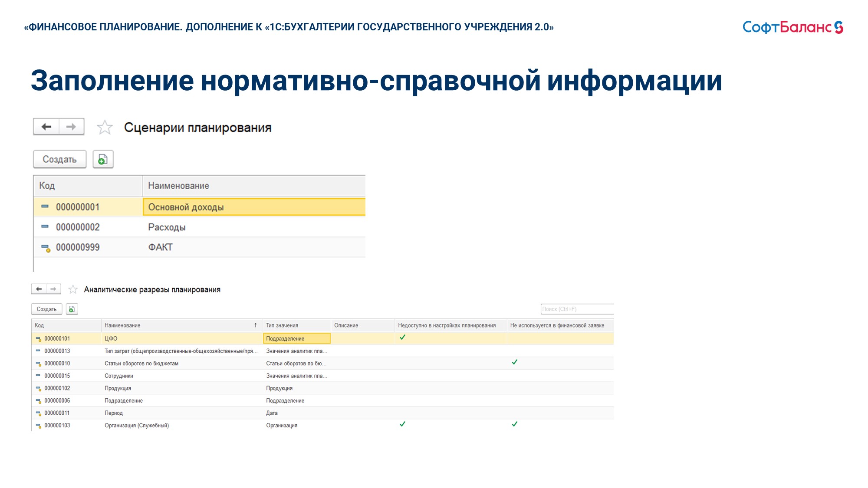Click Подразделение type cell in ЦФО row
Viewport: 868px width, 488px height.
tap(296, 338)
